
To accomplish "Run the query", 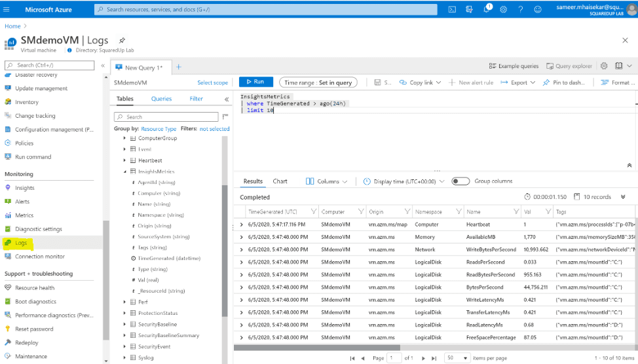I will tap(256, 82).
